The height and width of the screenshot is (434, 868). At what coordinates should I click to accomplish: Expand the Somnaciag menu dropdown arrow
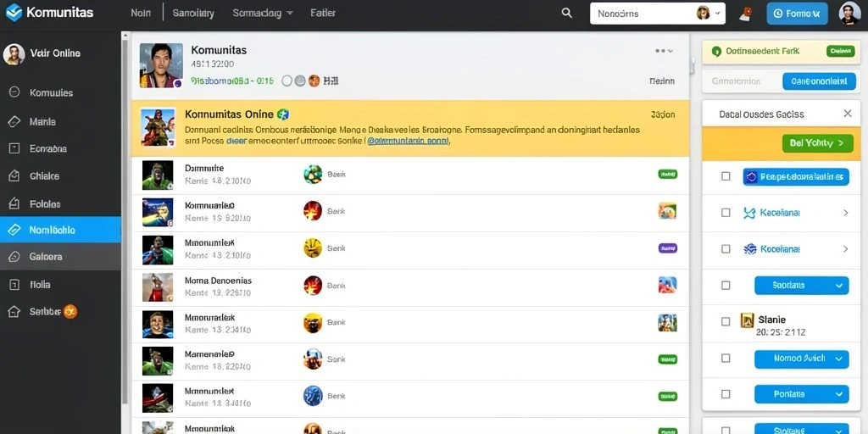point(290,13)
